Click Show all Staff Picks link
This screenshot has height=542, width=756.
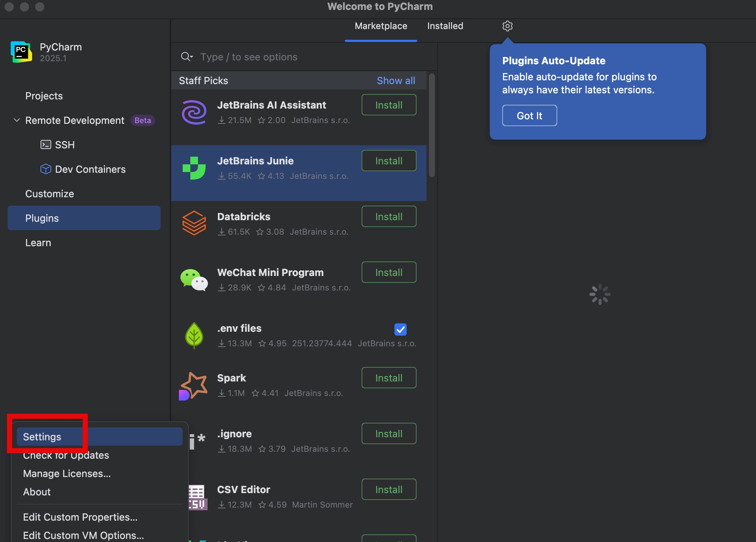pos(396,81)
